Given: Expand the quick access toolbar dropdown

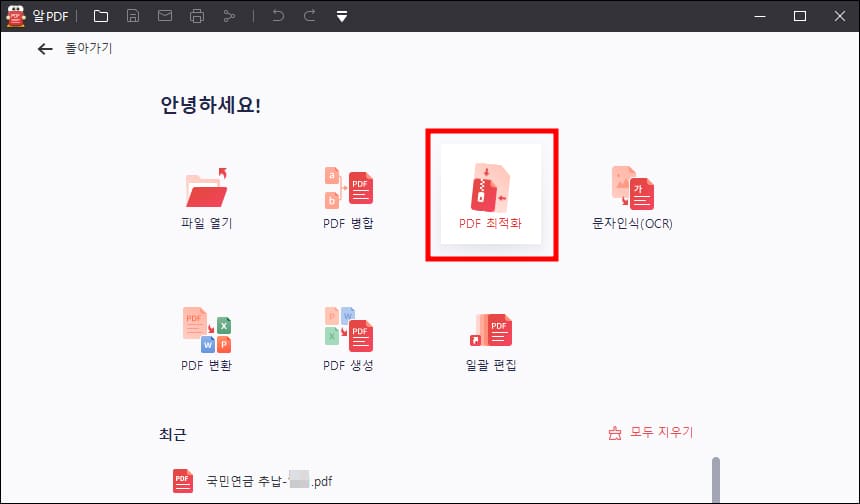Looking at the screenshot, I should (342, 17).
